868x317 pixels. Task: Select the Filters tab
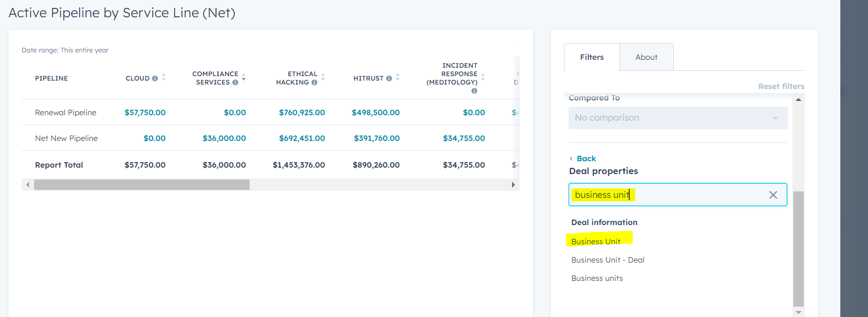(x=592, y=57)
